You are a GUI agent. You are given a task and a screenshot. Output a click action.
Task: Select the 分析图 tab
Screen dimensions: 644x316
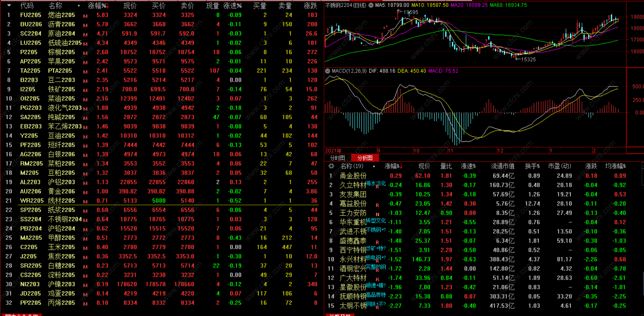(365, 158)
